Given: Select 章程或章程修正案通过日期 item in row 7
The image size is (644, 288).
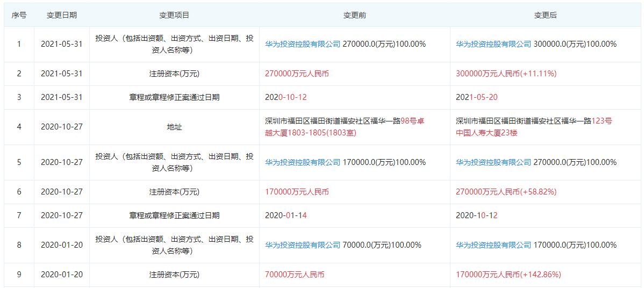Looking at the screenshot, I should point(174,215).
